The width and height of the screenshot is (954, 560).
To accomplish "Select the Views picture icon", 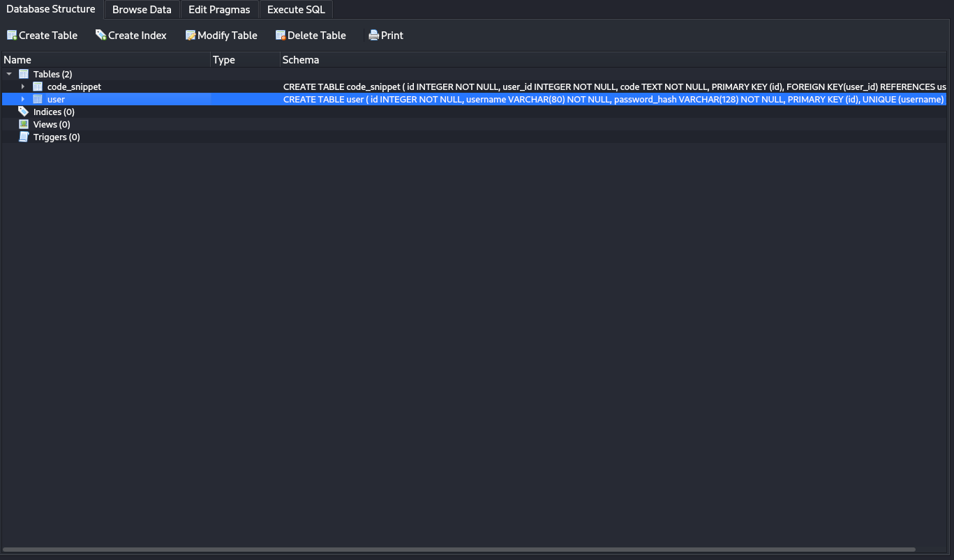I will (24, 124).
